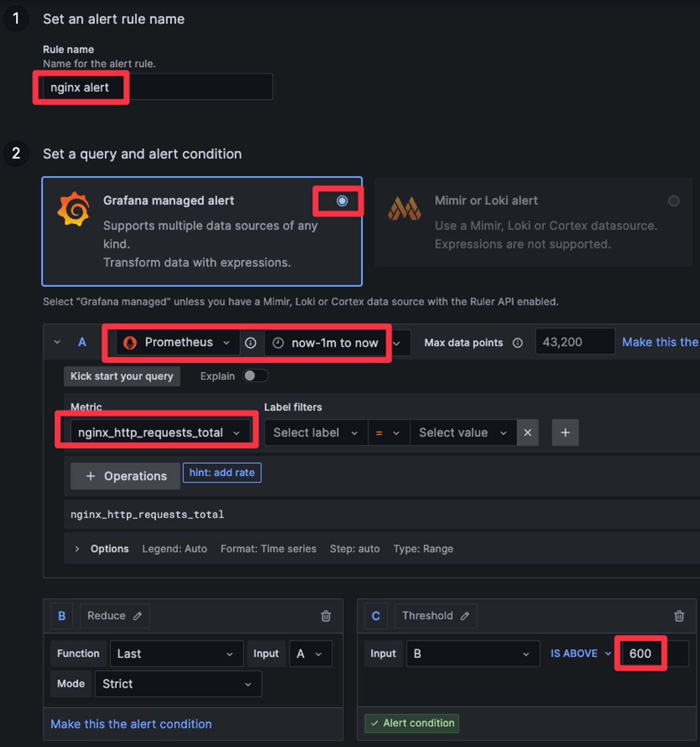Delete expression B with trash icon
Viewport: 700px width, 747px height.
326,616
